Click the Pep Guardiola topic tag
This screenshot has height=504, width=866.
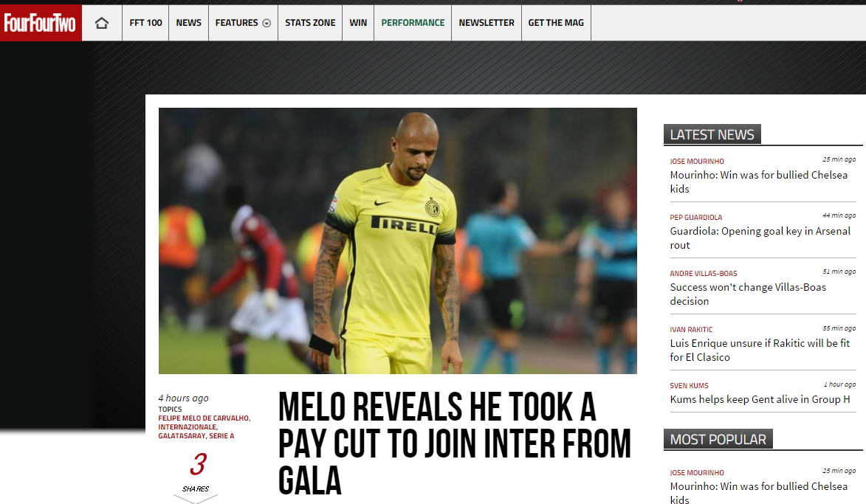click(x=696, y=218)
